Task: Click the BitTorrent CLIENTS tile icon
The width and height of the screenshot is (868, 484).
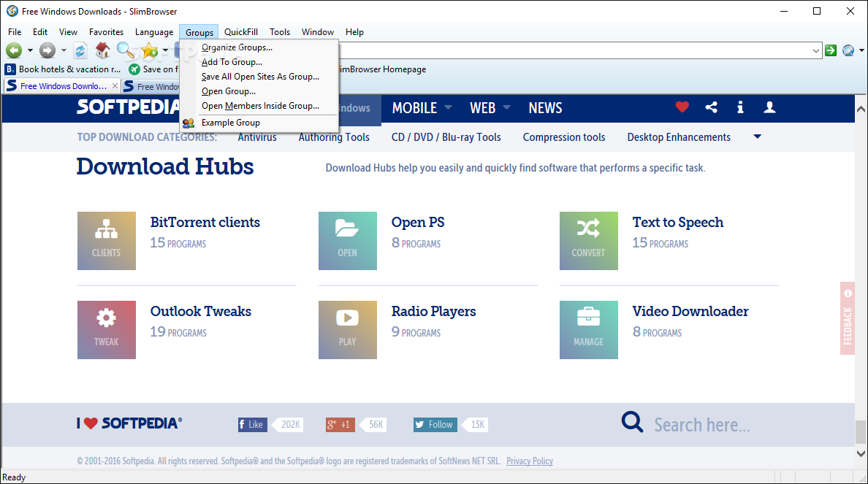Action: 106,241
